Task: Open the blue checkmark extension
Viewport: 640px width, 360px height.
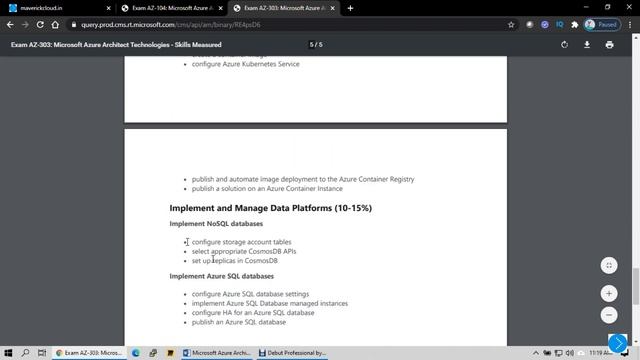Action: tap(544, 24)
